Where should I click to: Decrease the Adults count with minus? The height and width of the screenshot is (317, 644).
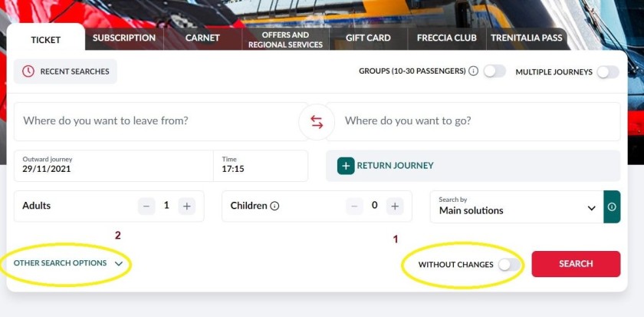click(146, 206)
